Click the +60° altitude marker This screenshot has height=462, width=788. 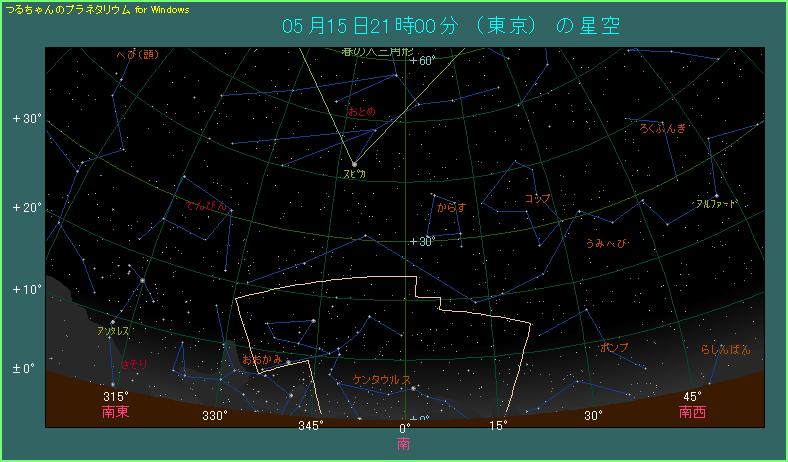pyautogui.click(x=422, y=61)
